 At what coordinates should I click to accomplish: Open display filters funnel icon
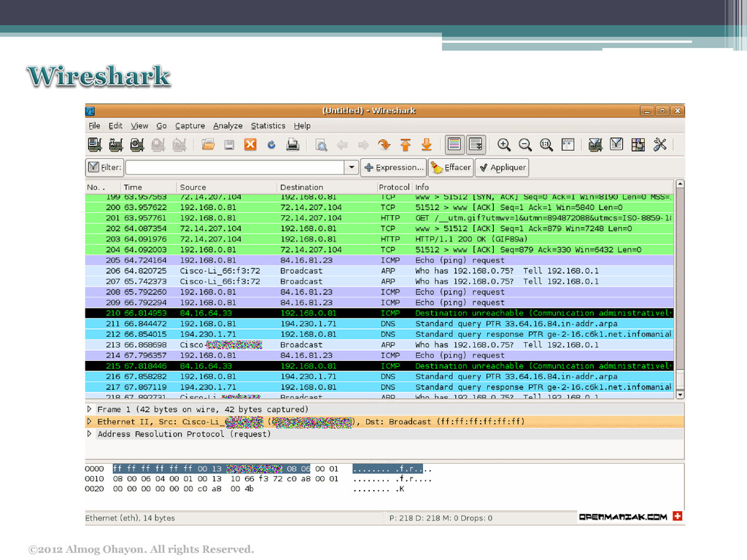[616, 144]
